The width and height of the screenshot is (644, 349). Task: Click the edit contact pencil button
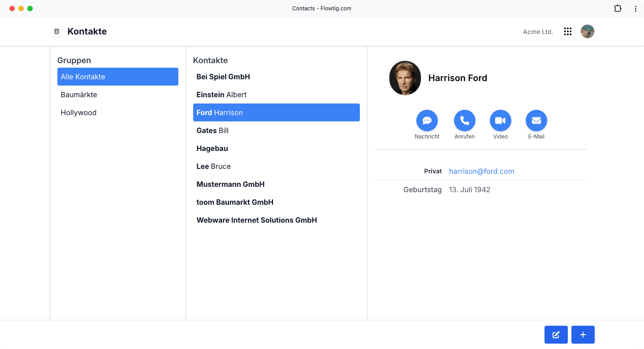point(556,335)
